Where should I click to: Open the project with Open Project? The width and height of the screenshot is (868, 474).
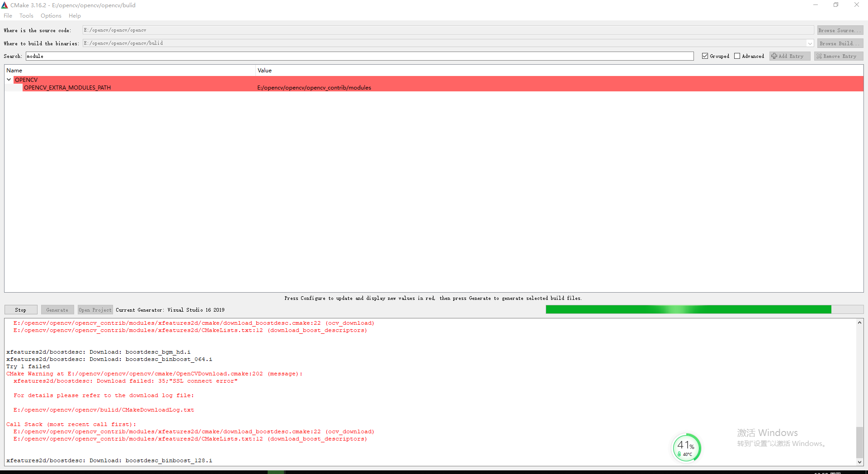coord(94,309)
